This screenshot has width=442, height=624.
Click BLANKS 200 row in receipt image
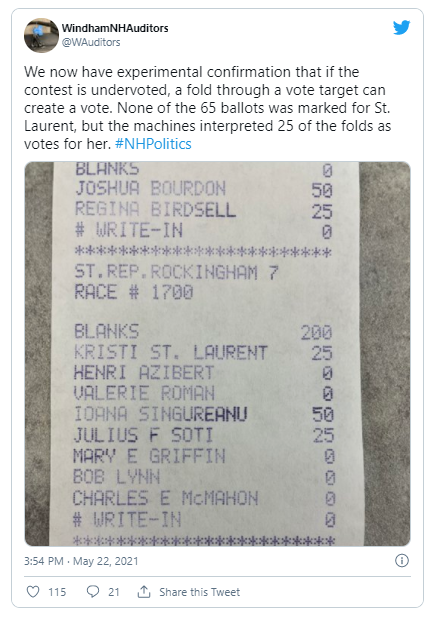[x=203, y=332]
